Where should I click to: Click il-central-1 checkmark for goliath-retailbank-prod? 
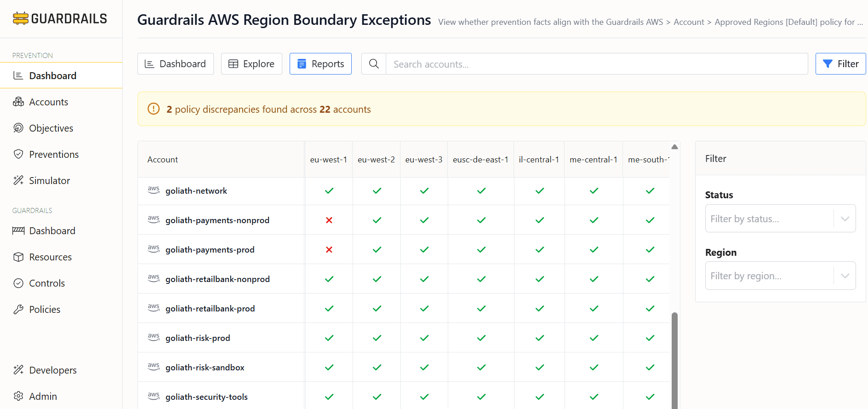540,308
